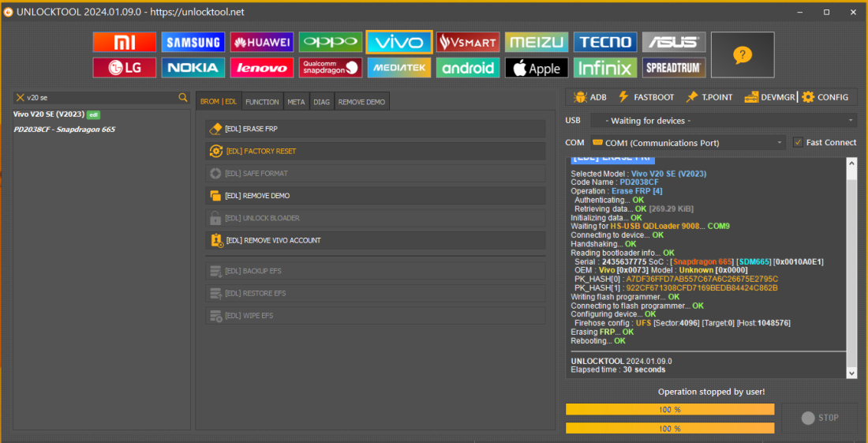The image size is (868, 443).
Task: Switch to the REMOVE DEMO tab
Action: tap(361, 102)
